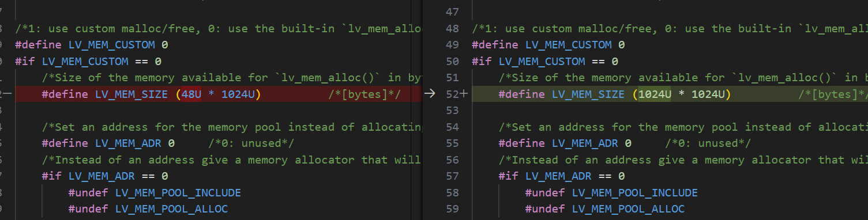Place cursor on LV_MEM_SIZE in the right pane
868x220 pixels.
pyautogui.click(x=588, y=94)
